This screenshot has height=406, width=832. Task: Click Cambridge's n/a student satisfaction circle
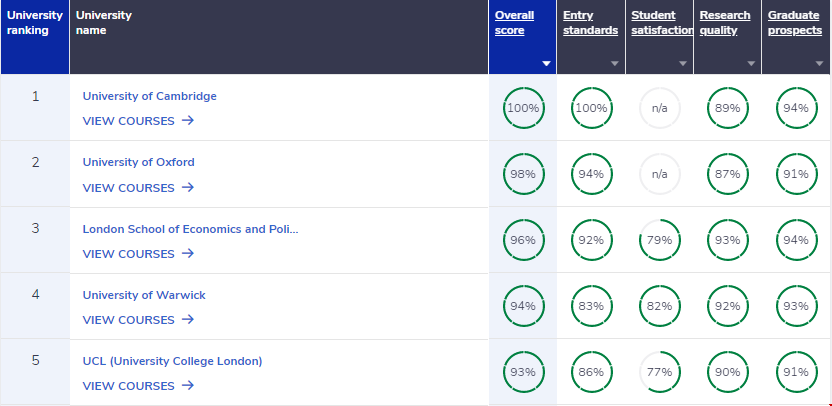[659, 108]
